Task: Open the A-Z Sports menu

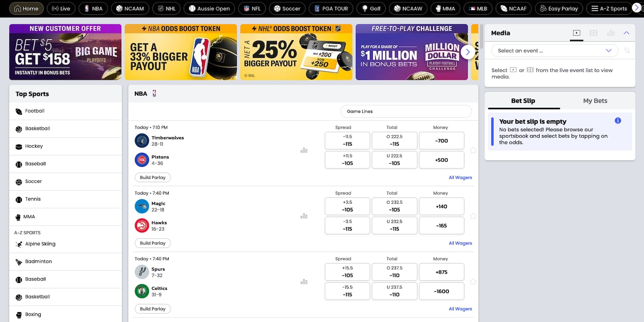Action: tap(609, 8)
